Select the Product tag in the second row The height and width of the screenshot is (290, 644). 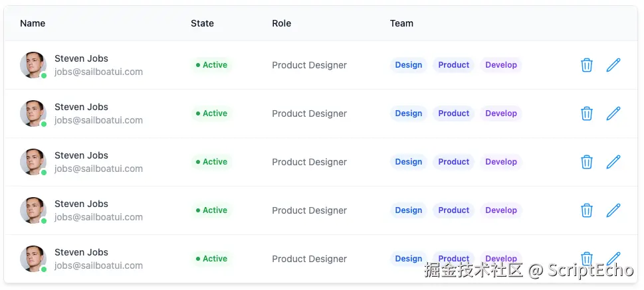click(x=454, y=113)
